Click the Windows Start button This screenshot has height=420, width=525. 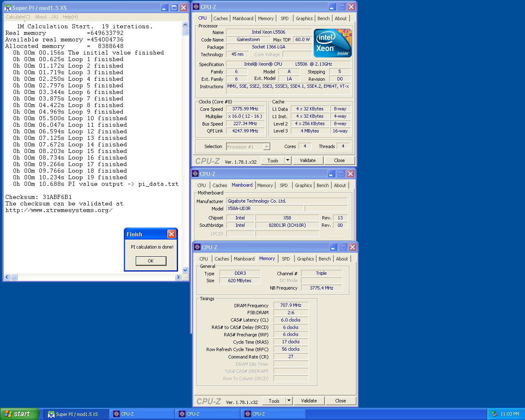click(x=19, y=414)
